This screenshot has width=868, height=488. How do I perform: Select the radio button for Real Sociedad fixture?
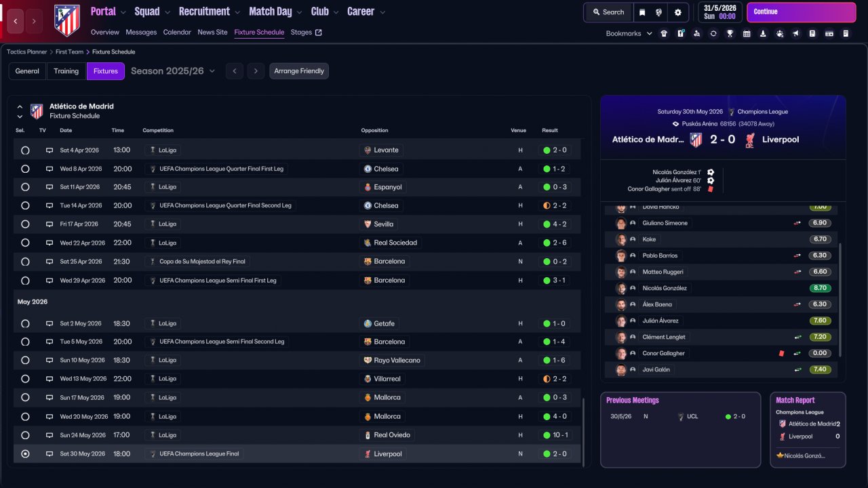pyautogui.click(x=25, y=243)
